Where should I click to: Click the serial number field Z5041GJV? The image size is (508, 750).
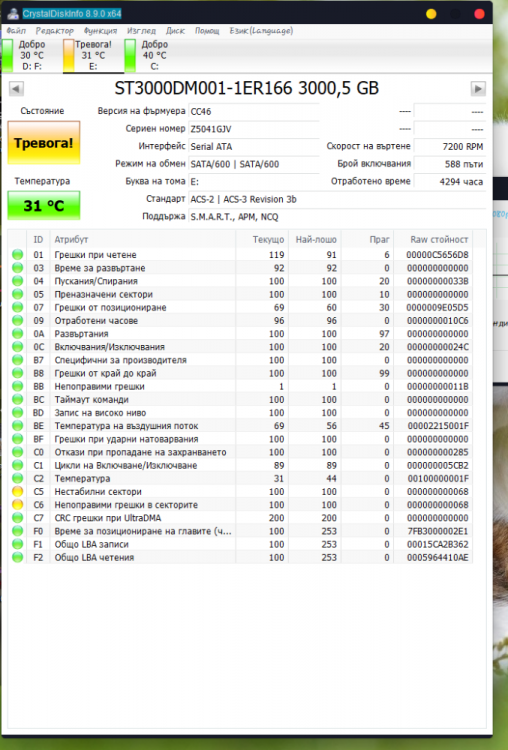tap(254, 129)
